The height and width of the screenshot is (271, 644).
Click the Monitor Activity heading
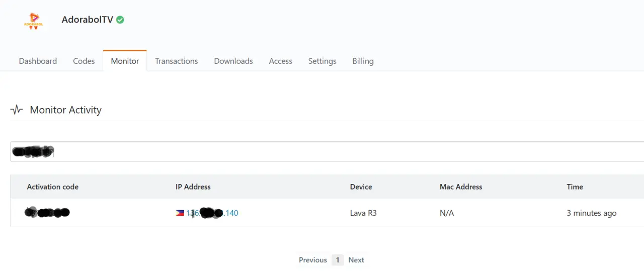tap(66, 110)
